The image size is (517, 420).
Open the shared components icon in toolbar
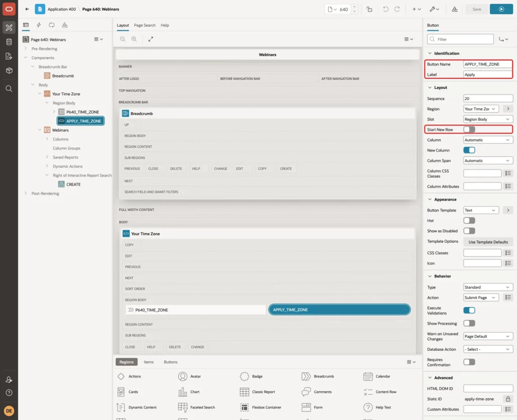pyautogui.click(x=454, y=9)
